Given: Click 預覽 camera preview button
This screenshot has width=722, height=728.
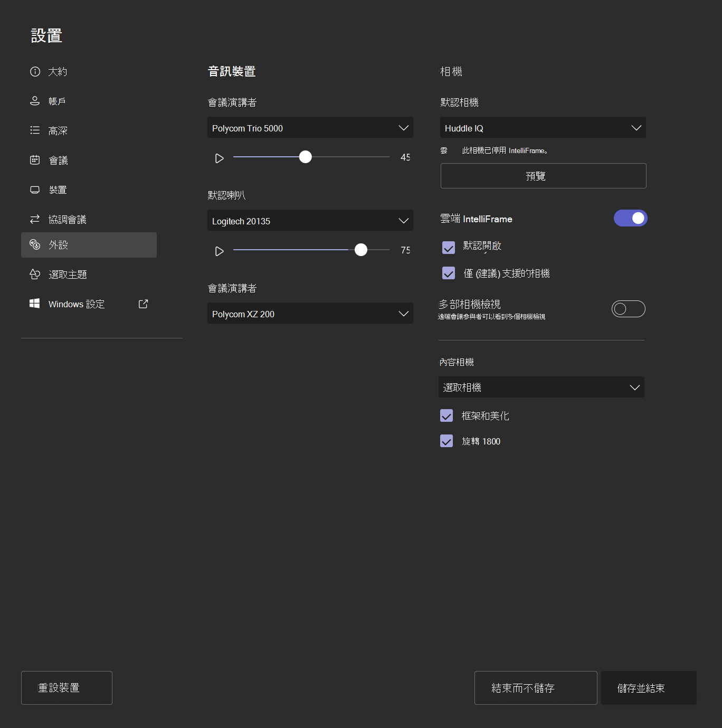Looking at the screenshot, I should coord(543,176).
